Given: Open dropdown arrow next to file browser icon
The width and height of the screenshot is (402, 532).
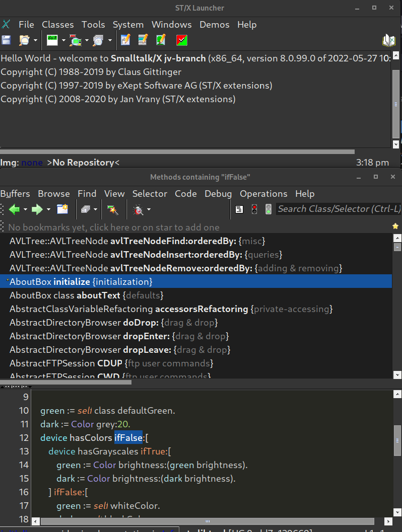Looking at the screenshot, I should click(x=35, y=40).
